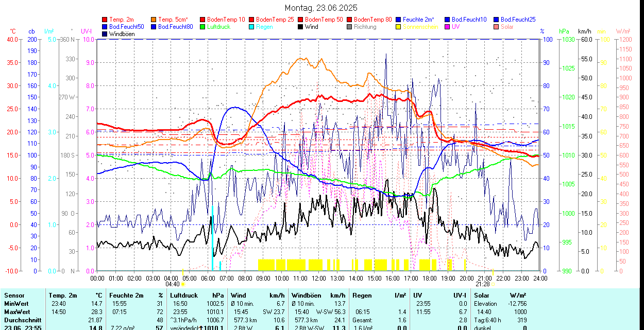Click the yellow min axis unit label
644x330 pixels.
(x=601, y=31)
